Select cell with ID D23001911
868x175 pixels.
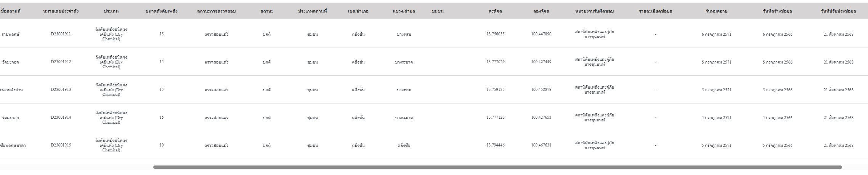click(x=61, y=34)
